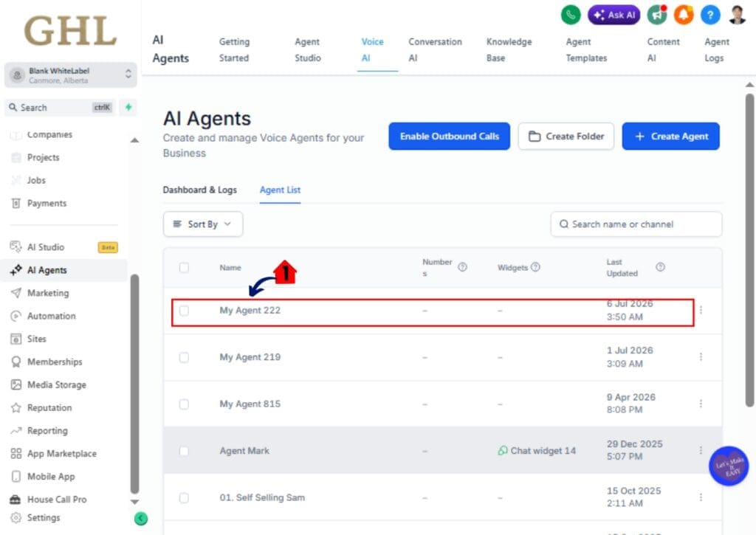The image size is (756, 535).
Task: Click the Chat widget 14 link
Action: (x=537, y=451)
